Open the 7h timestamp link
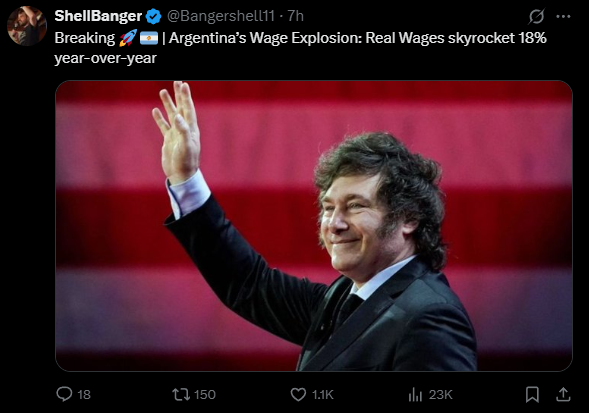The image size is (589, 413). coord(295,16)
